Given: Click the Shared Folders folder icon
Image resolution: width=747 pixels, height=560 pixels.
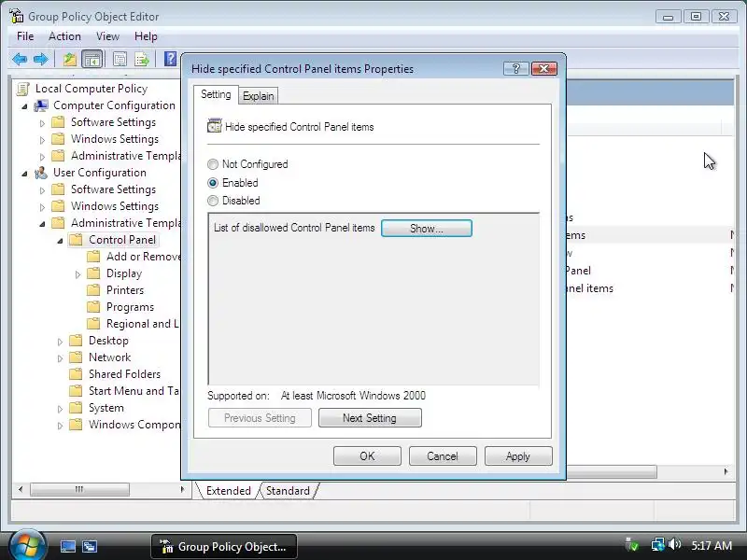Looking at the screenshot, I should 76,374.
